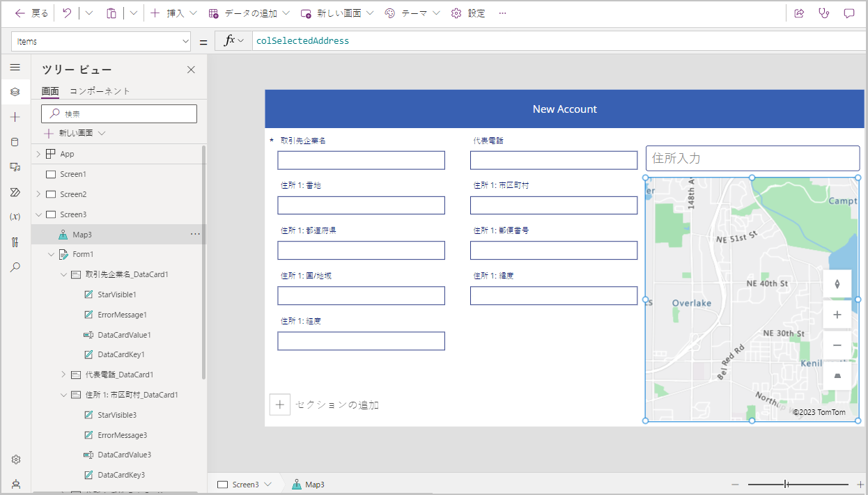Collapse 取引先企業名_DataCard1 node

[x=63, y=275]
